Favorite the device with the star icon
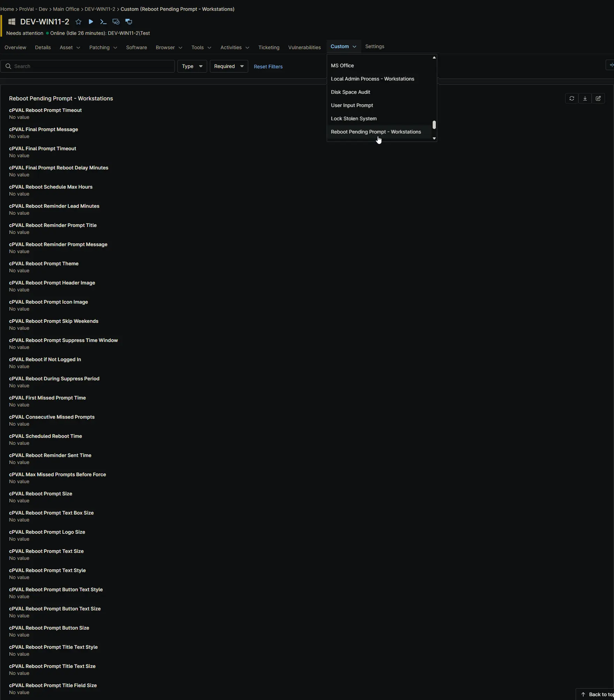The height and width of the screenshot is (700, 614). tap(78, 22)
